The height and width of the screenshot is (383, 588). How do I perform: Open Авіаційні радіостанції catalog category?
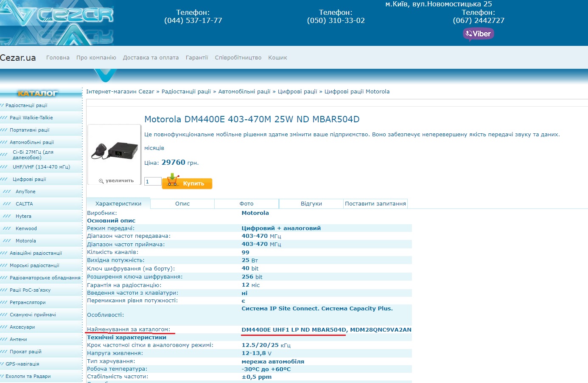(36, 253)
